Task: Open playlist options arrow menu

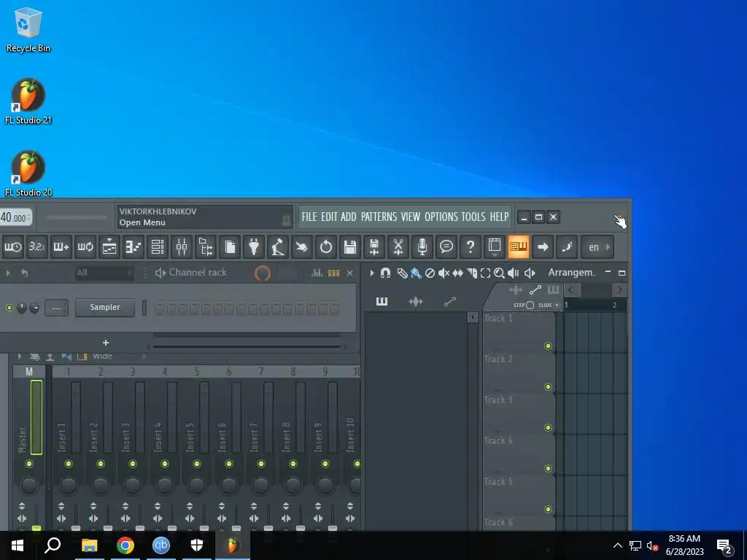Action: (x=372, y=273)
